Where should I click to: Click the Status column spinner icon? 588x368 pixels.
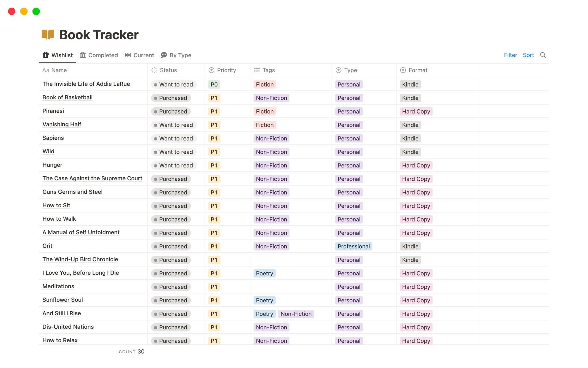[154, 70]
